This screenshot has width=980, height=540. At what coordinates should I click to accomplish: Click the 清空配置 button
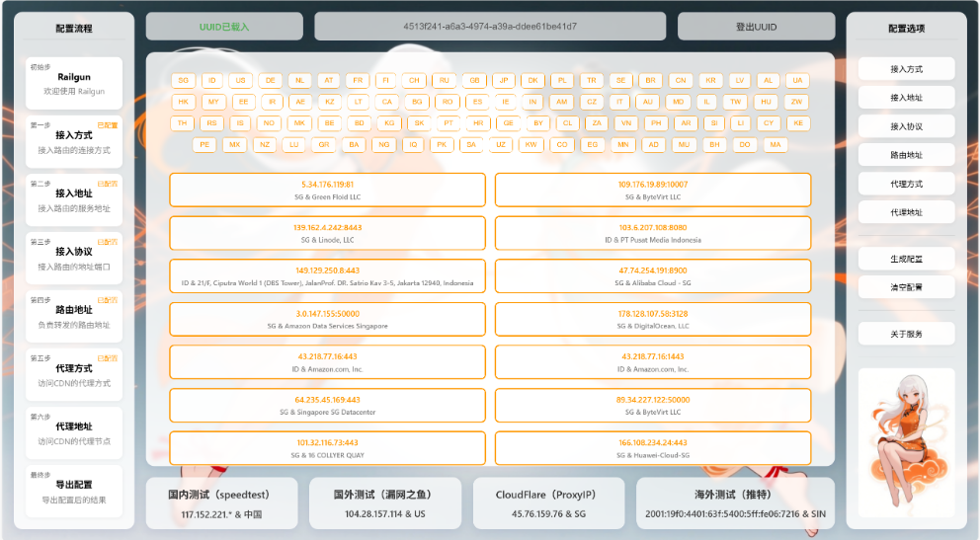click(906, 287)
